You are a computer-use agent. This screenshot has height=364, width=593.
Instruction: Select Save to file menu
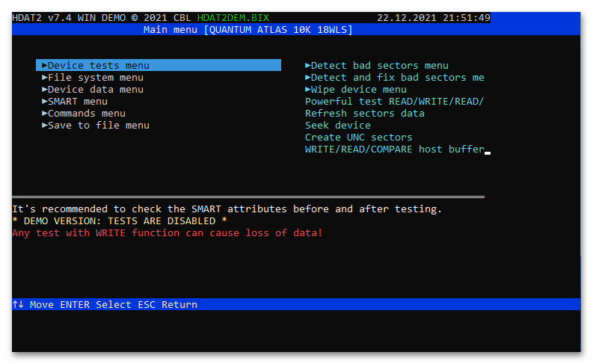coord(96,126)
